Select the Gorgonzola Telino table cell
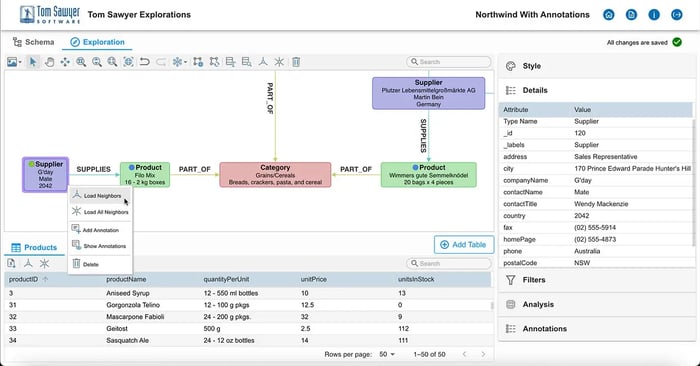This screenshot has width=700, height=366. coord(133,305)
